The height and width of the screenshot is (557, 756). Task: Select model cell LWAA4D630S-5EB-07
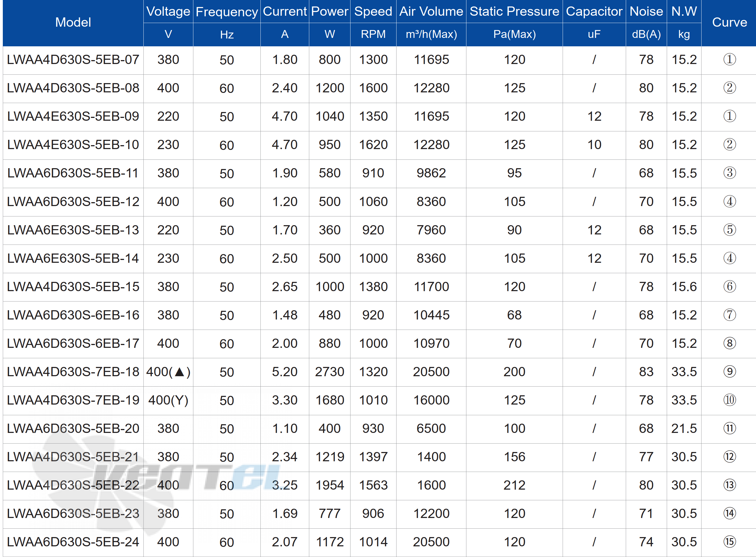pyautogui.click(x=73, y=60)
